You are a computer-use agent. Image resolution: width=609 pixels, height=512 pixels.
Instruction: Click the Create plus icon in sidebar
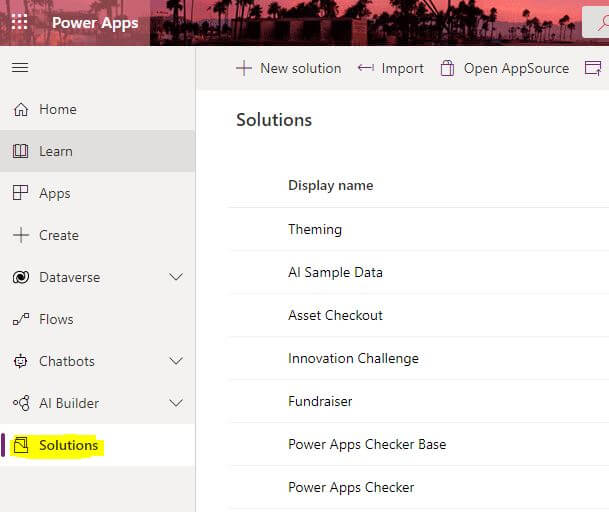point(21,235)
